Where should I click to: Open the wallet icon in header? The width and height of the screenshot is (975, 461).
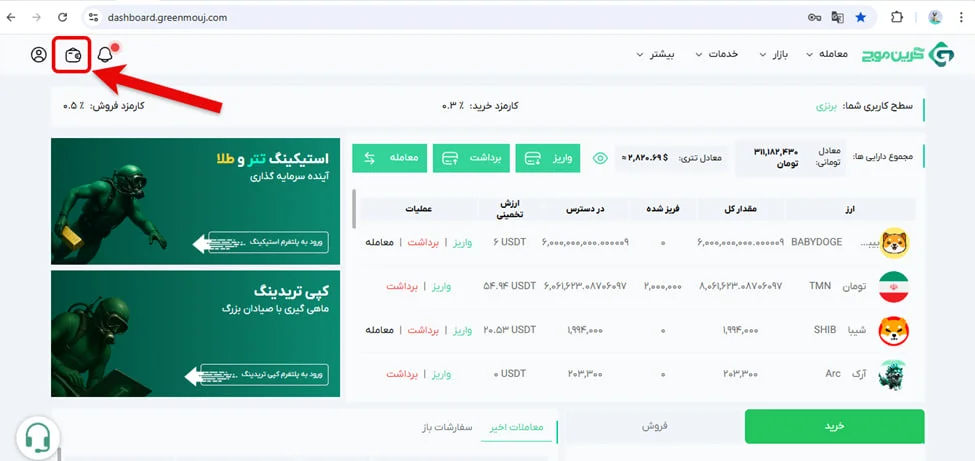pyautogui.click(x=73, y=55)
